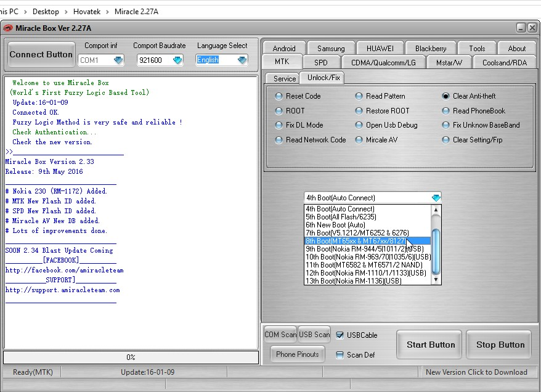This screenshot has height=392, width=541.
Task: Open the Comport inf dropdown arrow
Action: point(118,60)
